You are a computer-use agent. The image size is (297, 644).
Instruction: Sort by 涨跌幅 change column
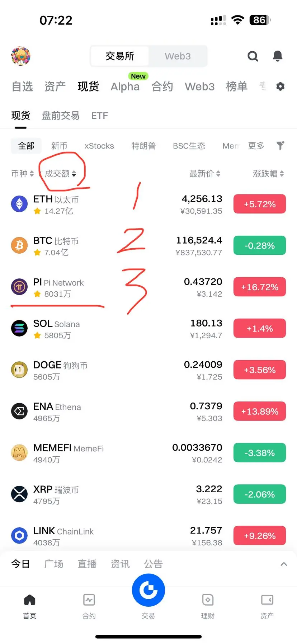tap(268, 174)
